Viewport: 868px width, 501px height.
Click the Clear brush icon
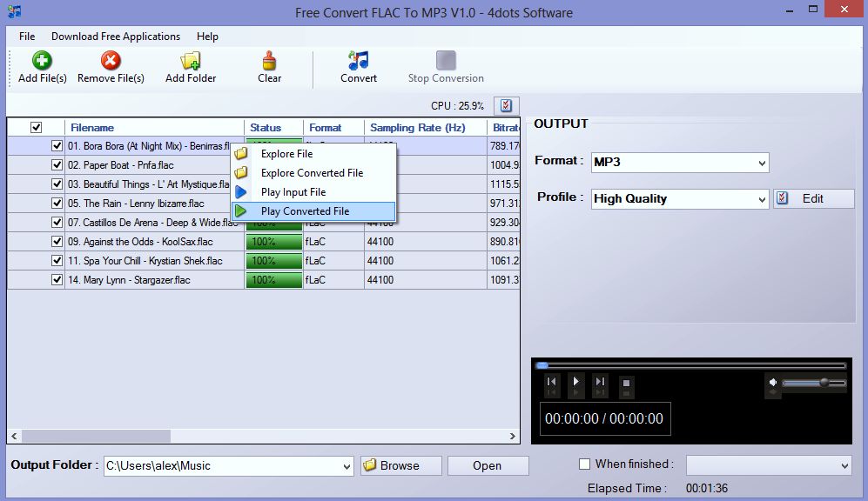[270, 60]
